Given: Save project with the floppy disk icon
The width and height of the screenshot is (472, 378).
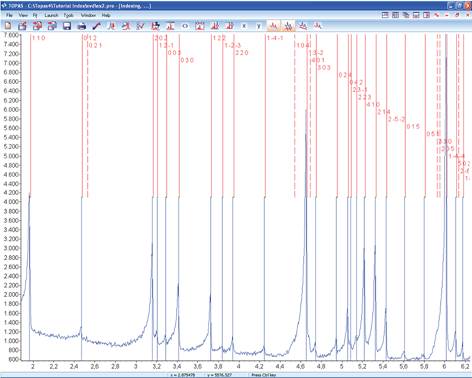Looking at the screenshot, I should (67, 26).
